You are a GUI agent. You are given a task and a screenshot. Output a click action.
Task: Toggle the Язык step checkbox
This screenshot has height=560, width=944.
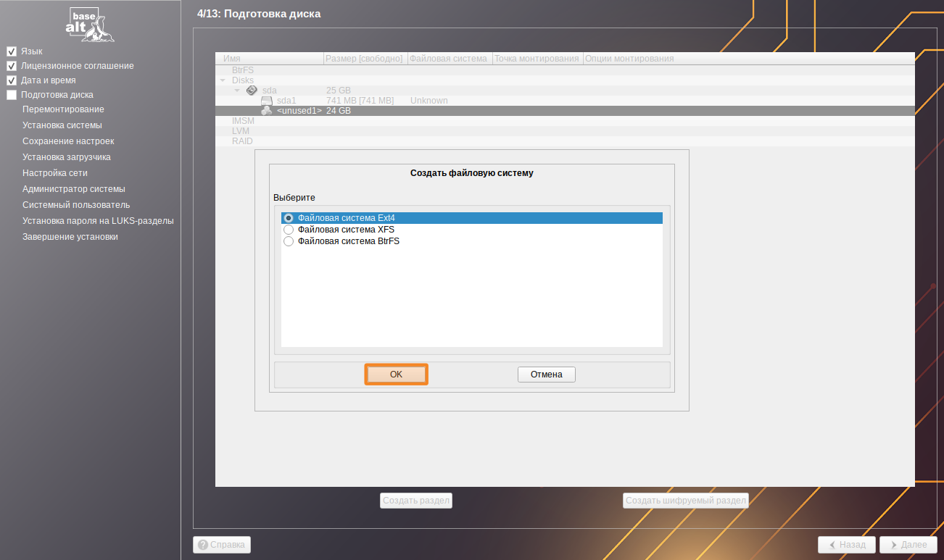[x=12, y=51]
